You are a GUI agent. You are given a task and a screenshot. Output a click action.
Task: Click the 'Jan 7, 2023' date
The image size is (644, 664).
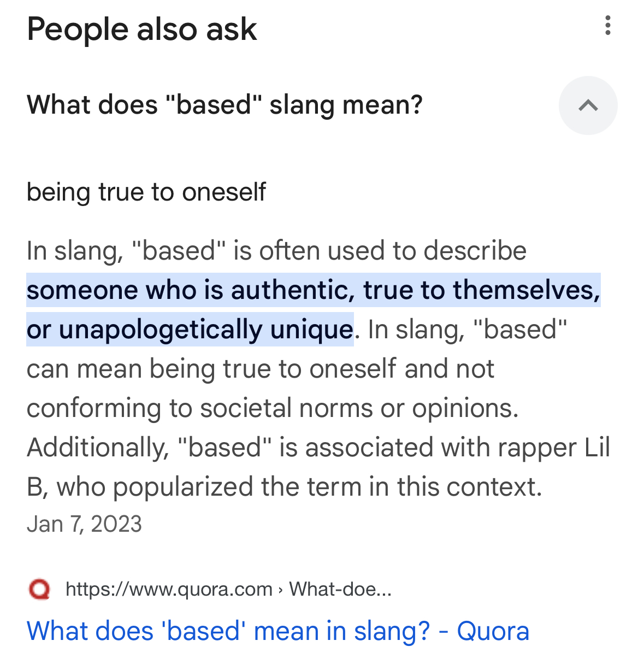point(84,524)
